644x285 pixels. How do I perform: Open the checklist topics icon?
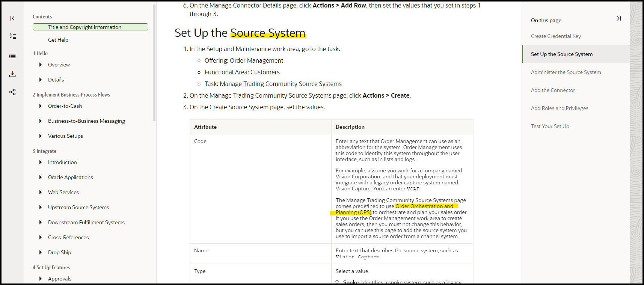pos(12,36)
